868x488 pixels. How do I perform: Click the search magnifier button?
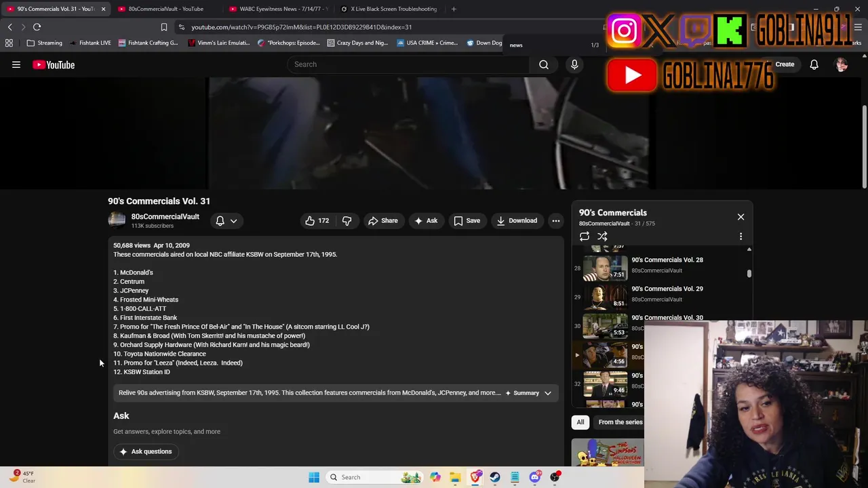(x=544, y=64)
